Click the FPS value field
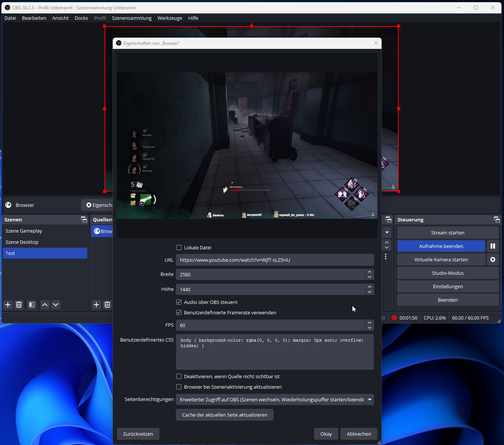 click(x=270, y=325)
